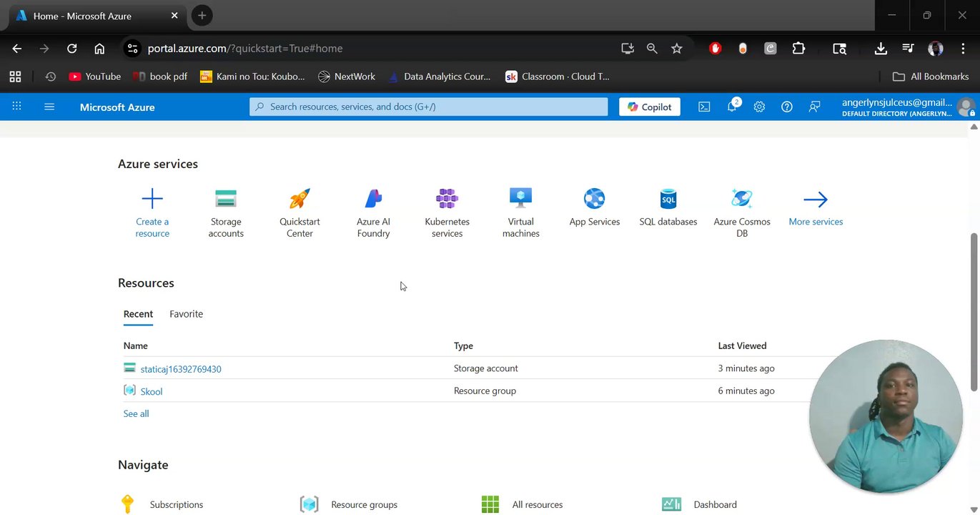Open the grid launcher left of the hamburger menu
This screenshot has width=980, height=515.
tap(16, 107)
